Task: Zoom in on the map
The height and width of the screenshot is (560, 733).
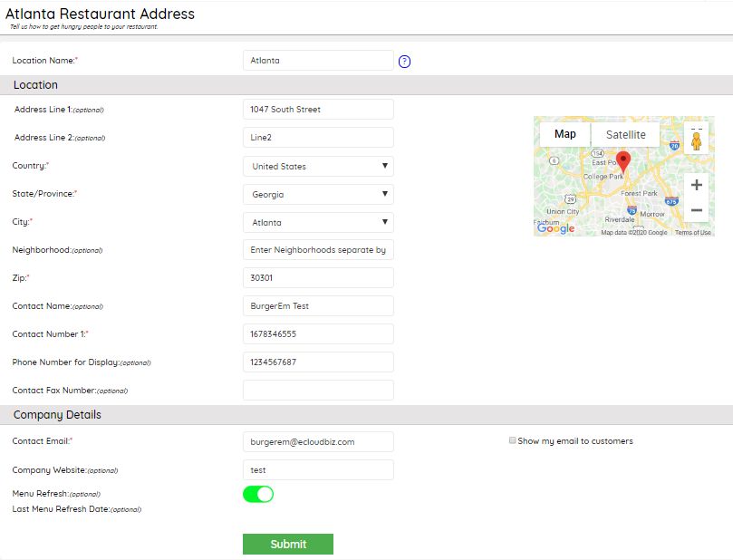Action: pyautogui.click(x=696, y=185)
